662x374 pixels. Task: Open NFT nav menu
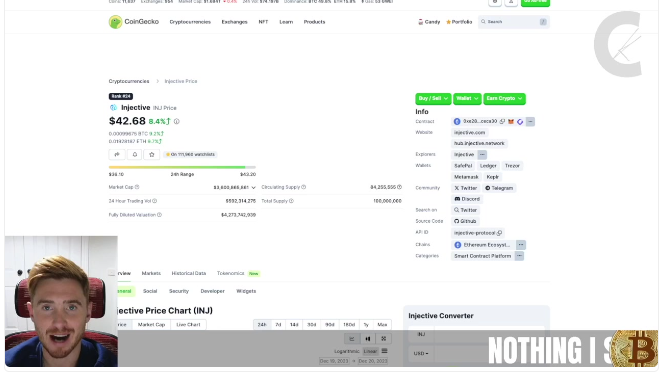point(263,22)
